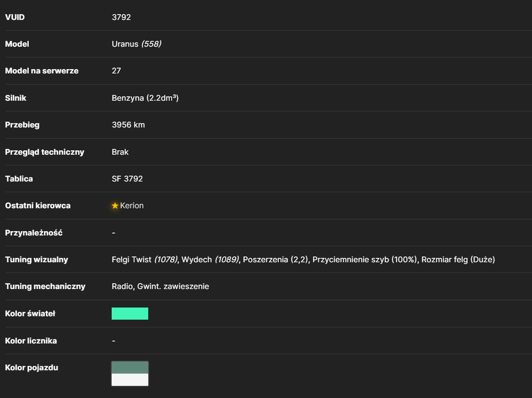Image resolution: width=532 pixels, height=398 pixels.
Task: Click the model ID (558) text
Action: pyautogui.click(x=151, y=44)
